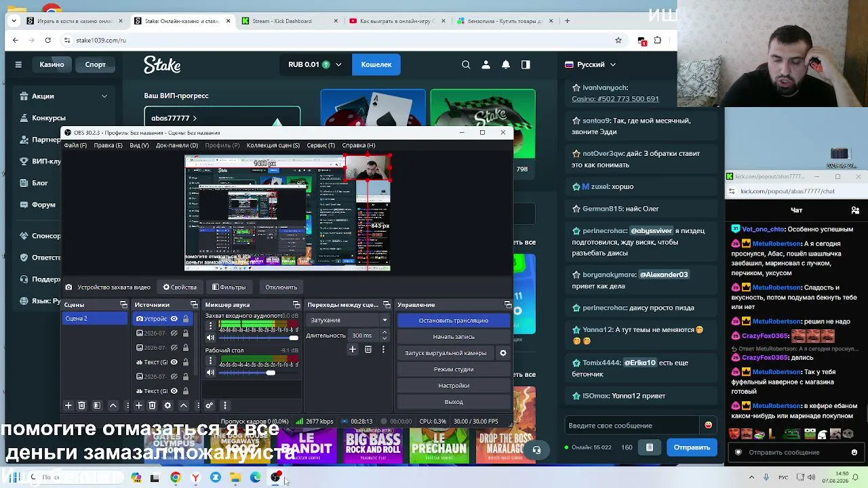Open the Stake hamburger menu
Screen dimensions: 868x488
coord(18,64)
